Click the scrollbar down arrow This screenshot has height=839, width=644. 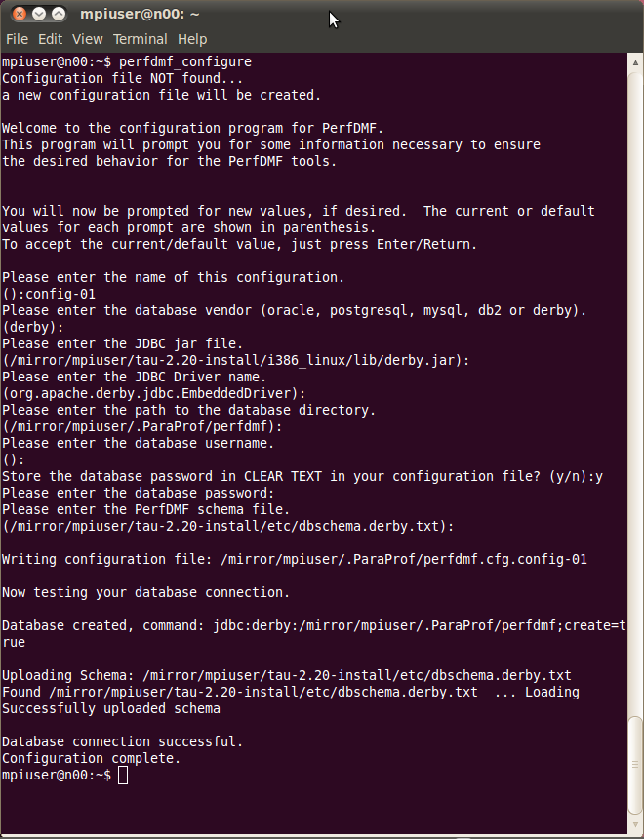tap(635, 824)
